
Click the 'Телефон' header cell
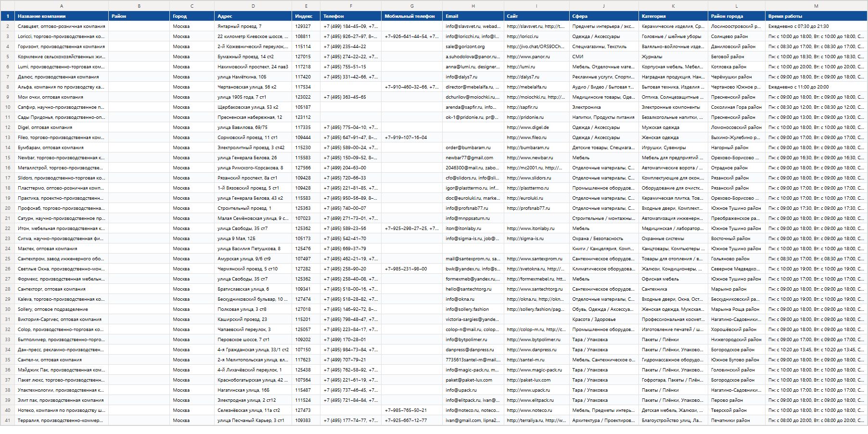tap(351, 16)
